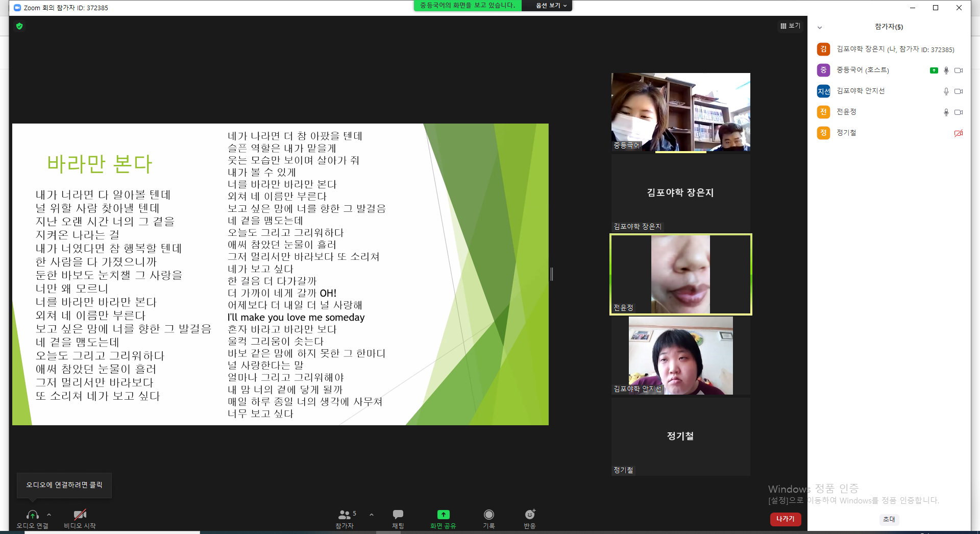The height and width of the screenshot is (534, 980).
Task: Select 김포야학 안지선's video thumbnail
Action: pyautogui.click(x=681, y=355)
